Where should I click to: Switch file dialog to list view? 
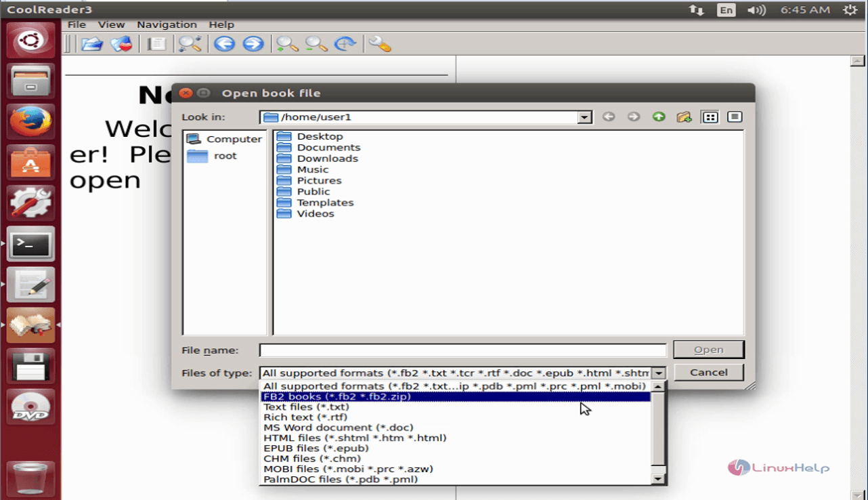pos(710,117)
